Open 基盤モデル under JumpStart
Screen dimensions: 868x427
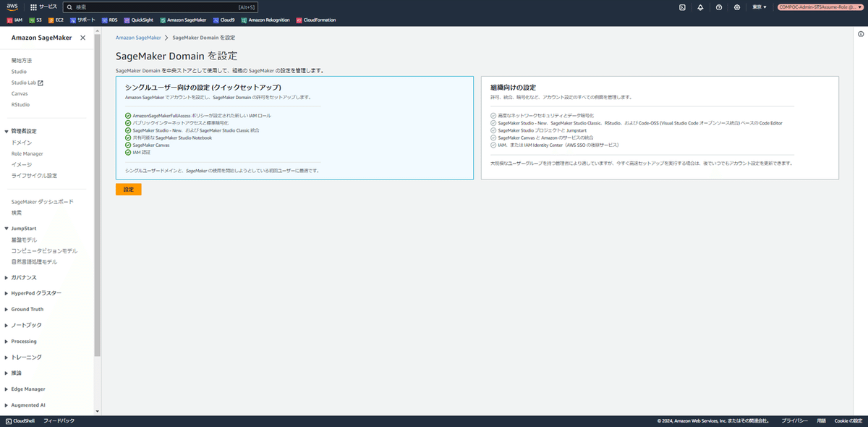tap(24, 240)
